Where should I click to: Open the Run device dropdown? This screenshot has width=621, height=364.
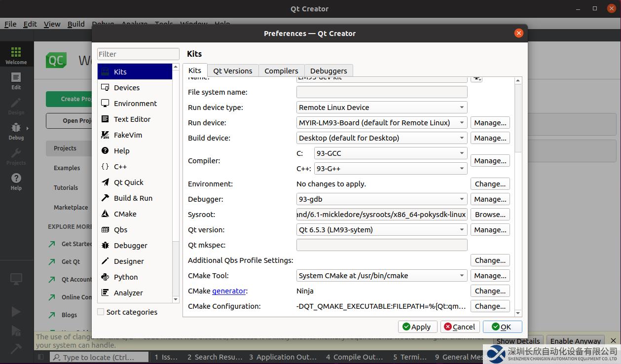point(382,123)
